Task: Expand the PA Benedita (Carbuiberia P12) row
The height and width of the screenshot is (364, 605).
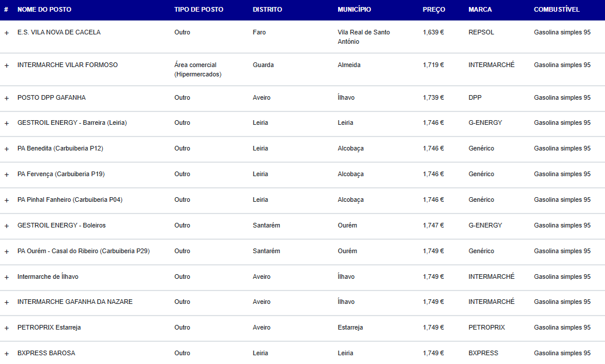Action: point(6,149)
